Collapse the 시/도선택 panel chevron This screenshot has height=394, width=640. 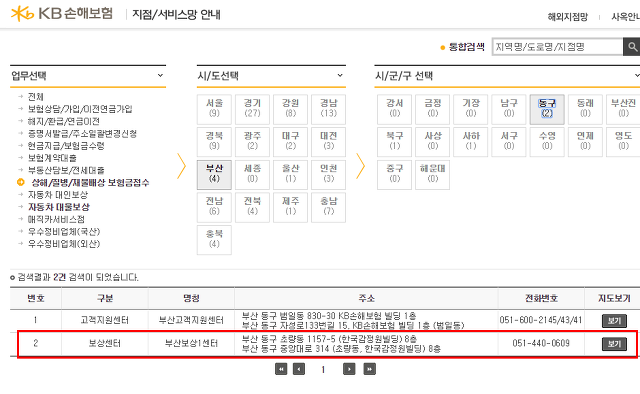[x=340, y=76]
